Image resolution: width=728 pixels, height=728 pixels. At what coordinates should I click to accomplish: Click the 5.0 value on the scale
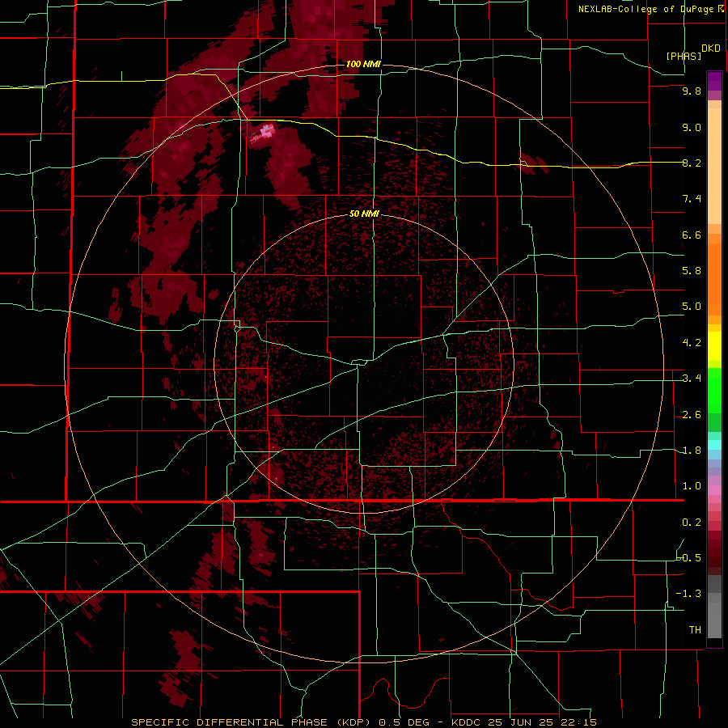pyautogui.click(x=692, y=307)
